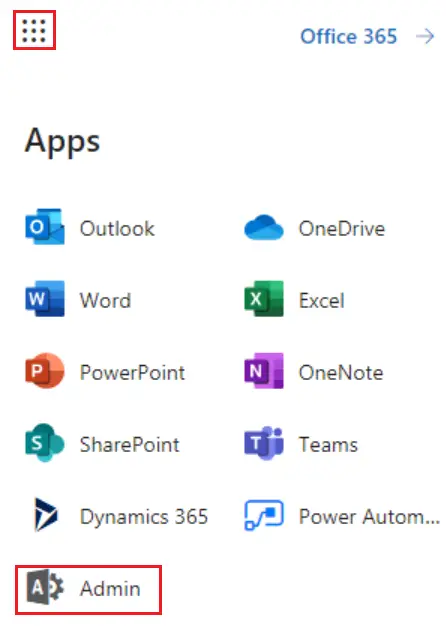Viewport: 446px width, 626px height.
Task: Open the SharePoint icon
Action: 45,442
